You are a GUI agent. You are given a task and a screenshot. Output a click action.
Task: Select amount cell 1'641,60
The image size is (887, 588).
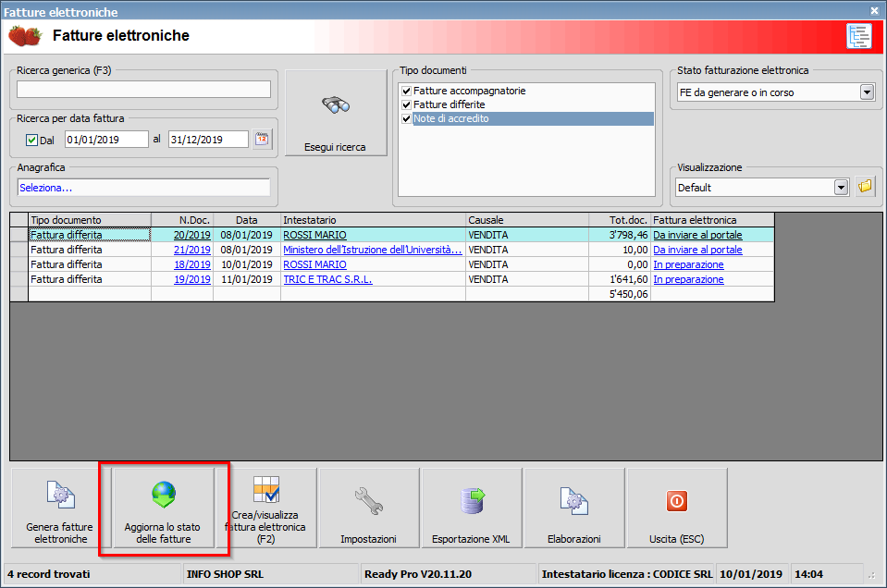[620, 278]
